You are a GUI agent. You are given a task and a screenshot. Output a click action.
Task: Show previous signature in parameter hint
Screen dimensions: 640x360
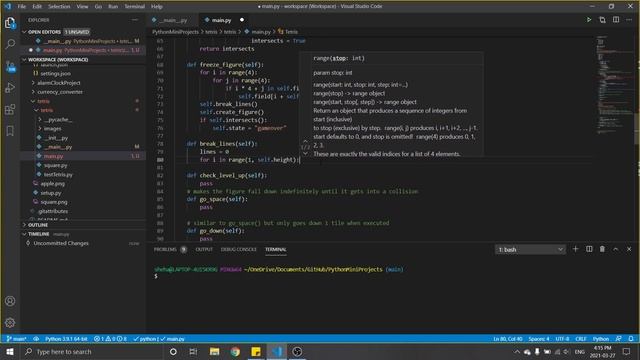point(305,141)
